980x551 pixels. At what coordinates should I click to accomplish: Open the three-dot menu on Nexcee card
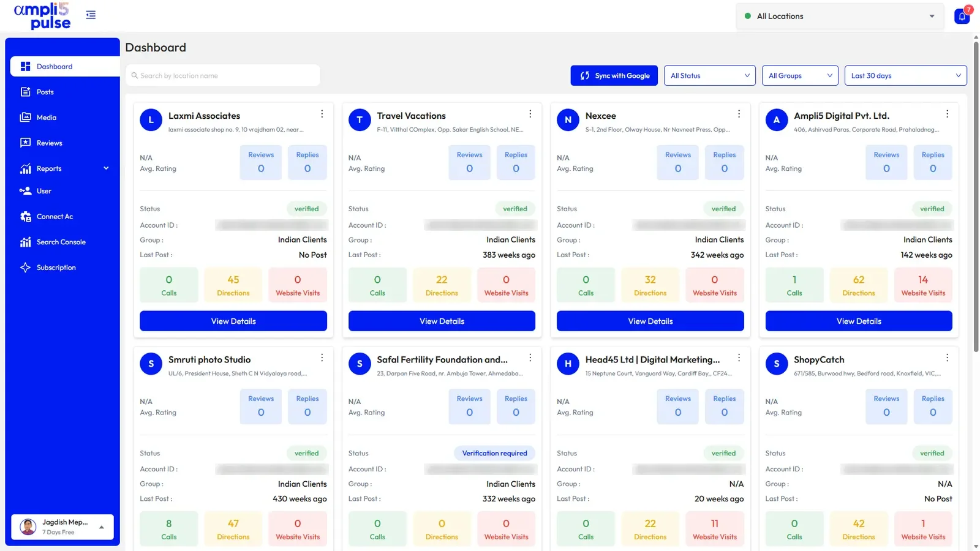pyautogui.click(x=739, y=114)
